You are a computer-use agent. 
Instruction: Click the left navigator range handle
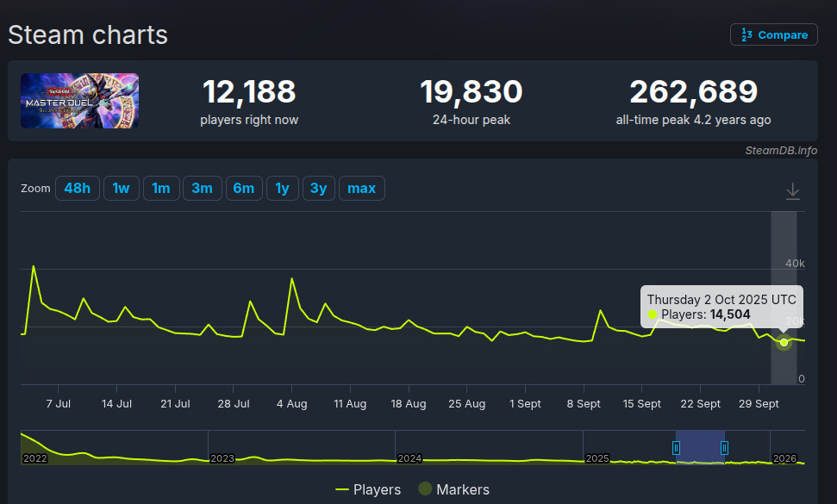[676, 447]
